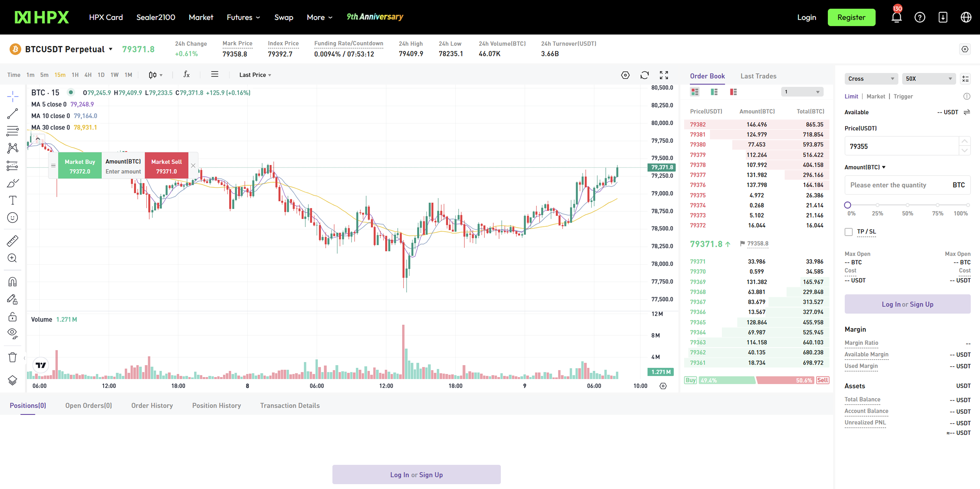Open chart layout lines menu

[215, 75]
